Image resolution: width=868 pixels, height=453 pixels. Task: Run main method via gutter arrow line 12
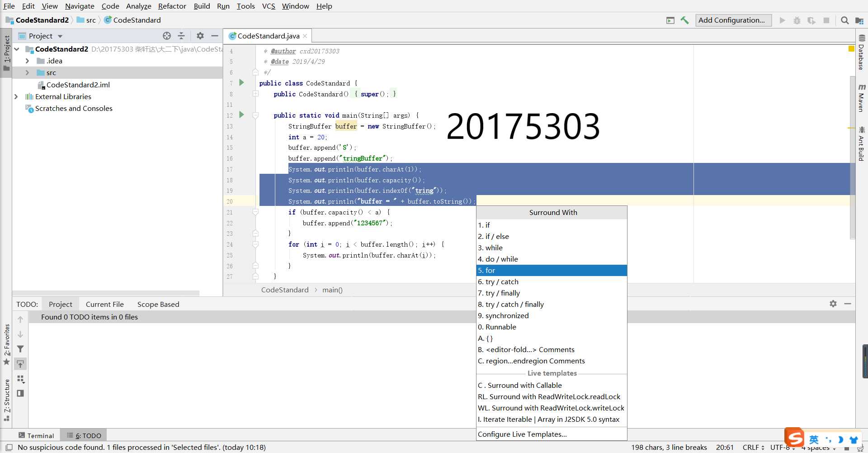coord(241,114)
